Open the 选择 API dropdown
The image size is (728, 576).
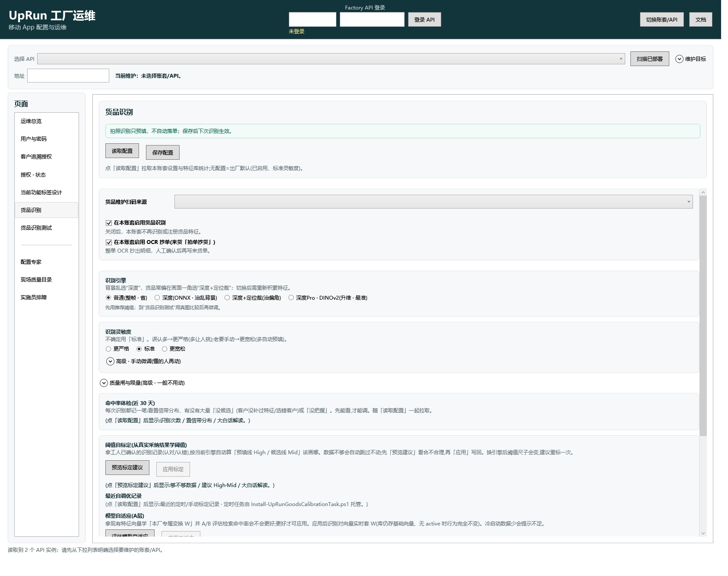click(331, 59)
